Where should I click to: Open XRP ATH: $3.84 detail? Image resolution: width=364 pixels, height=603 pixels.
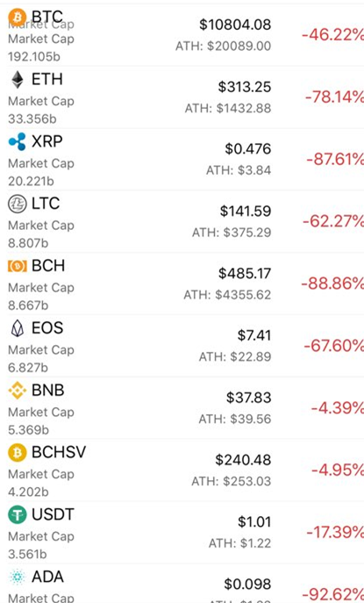click(239, 170)
